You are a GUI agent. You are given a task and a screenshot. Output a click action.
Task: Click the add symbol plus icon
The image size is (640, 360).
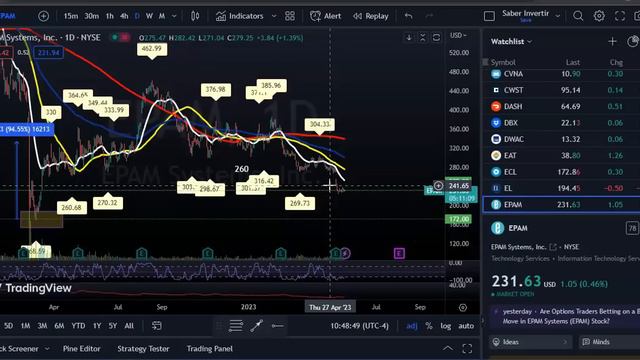pyautogui.click(x=43, y=16)
